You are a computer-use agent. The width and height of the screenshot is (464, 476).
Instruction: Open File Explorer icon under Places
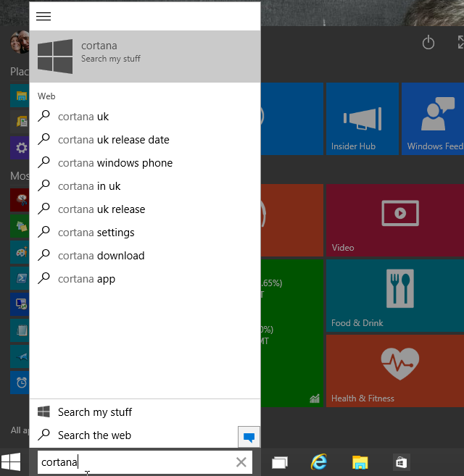(20, 96)
